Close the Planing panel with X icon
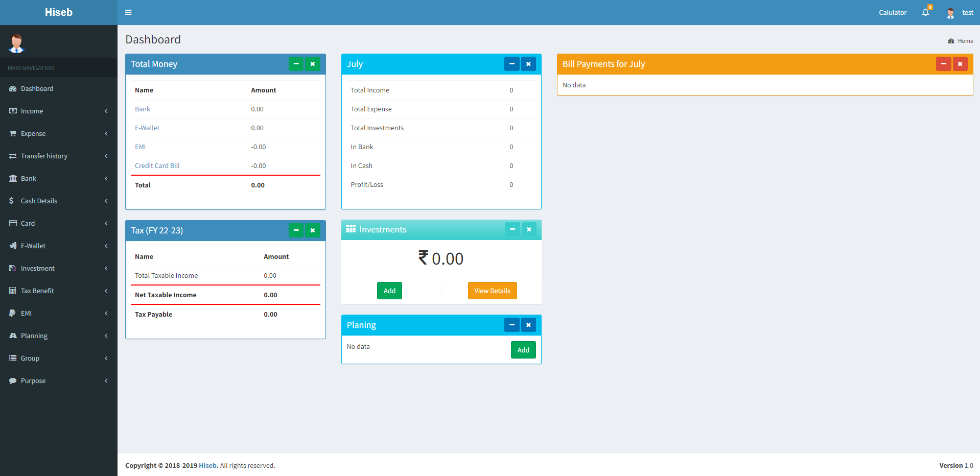The height and width of the screenshot is (476, 980). (528, 325)
